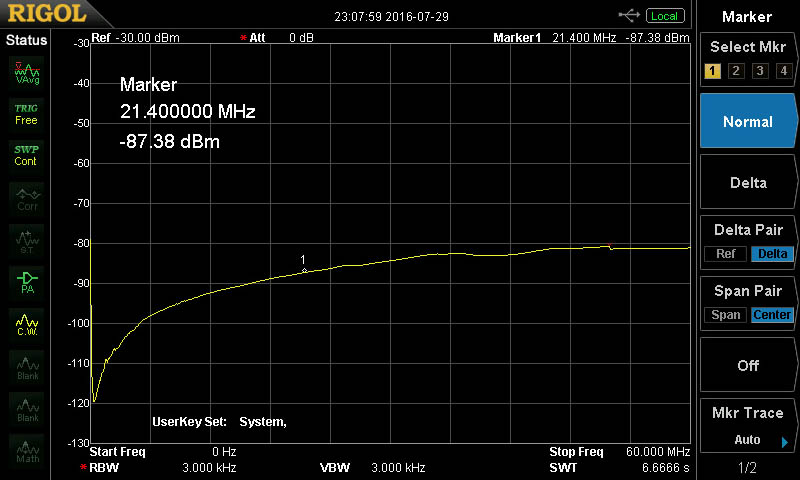Switch Delta Pair to Ref

tap(725, 254)
